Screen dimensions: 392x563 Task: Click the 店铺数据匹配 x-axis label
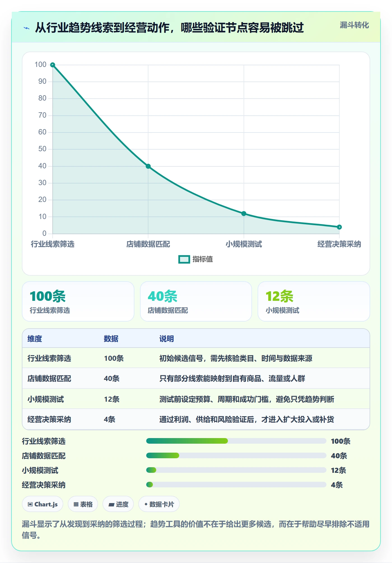pyautogui.click(x=148, y=244)
